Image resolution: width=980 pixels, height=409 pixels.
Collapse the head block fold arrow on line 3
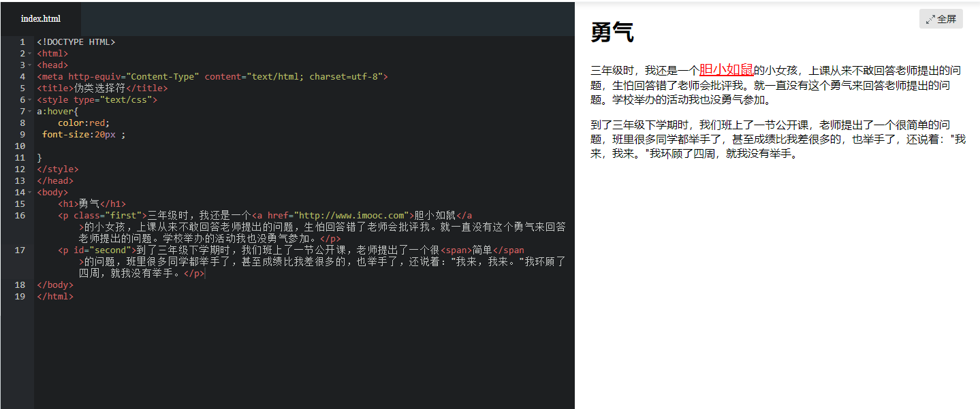pyautogui.click(x=30, y=65)
